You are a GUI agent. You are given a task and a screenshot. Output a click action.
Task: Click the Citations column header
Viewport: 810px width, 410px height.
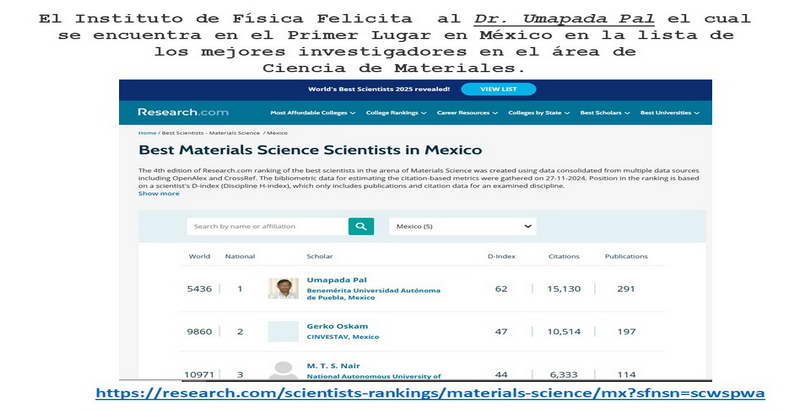pos(564,256)
